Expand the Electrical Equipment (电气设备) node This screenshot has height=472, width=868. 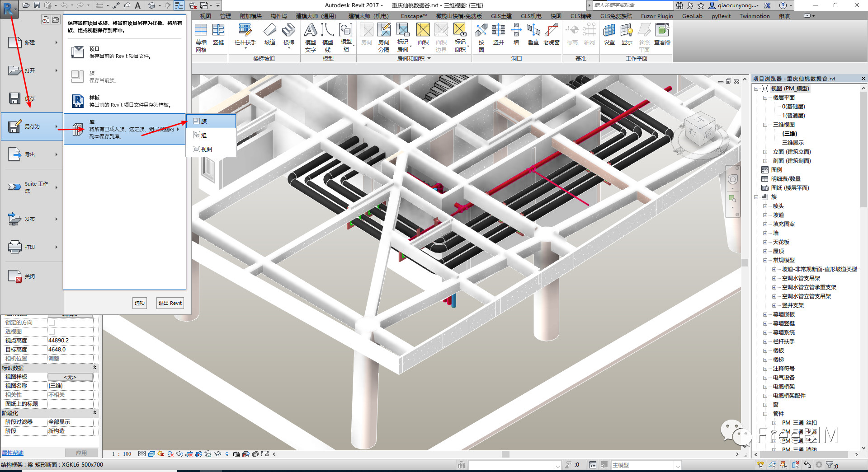pos(765,378)
